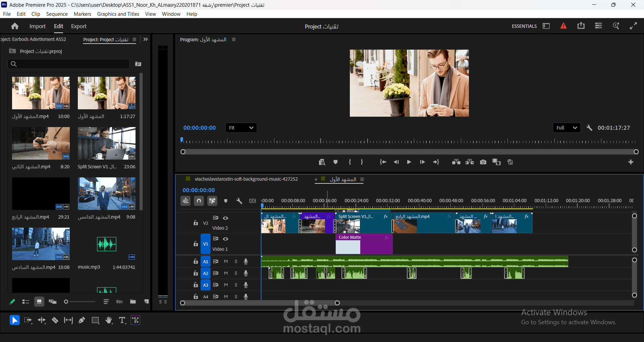Image resolution: width=644 pixels, height=342 pixels.
Task: Select the Ripple Edit tool
Action: (x=42, y=321)
